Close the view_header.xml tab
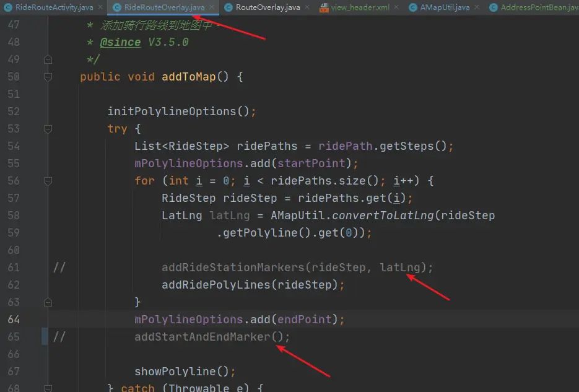The width and height of the screenshot is (579, 392). 396,7
